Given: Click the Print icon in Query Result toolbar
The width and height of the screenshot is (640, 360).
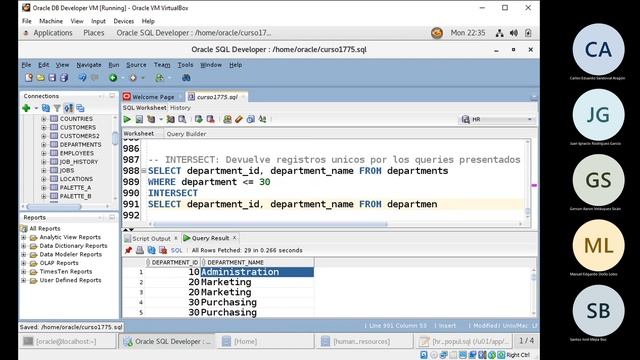Looking at the screenshot, I should pos(140,250).
